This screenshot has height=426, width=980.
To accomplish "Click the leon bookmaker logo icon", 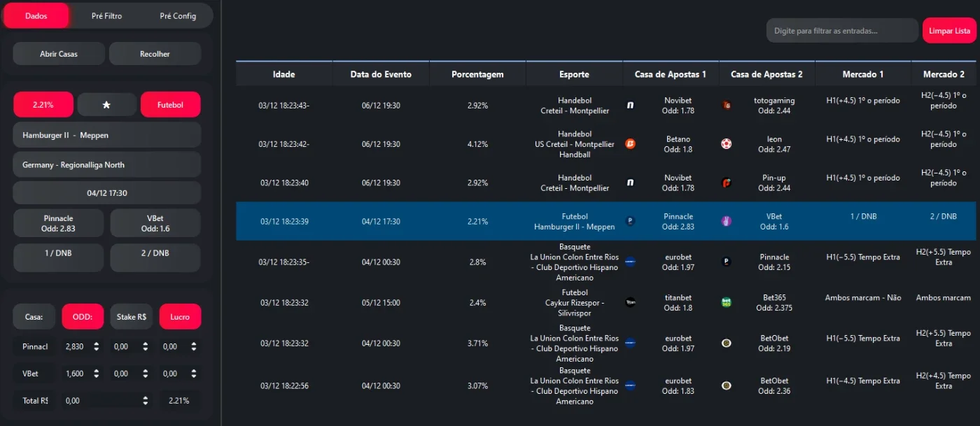I will click(x=726, y=144).
